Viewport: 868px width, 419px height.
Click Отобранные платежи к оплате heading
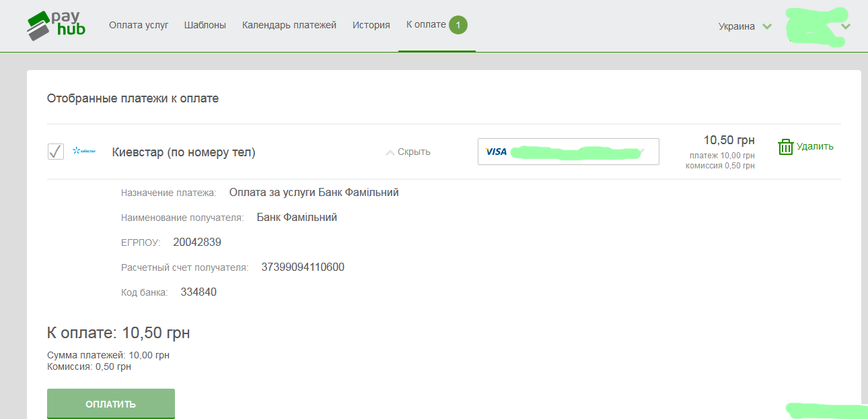tap(133, 98)
